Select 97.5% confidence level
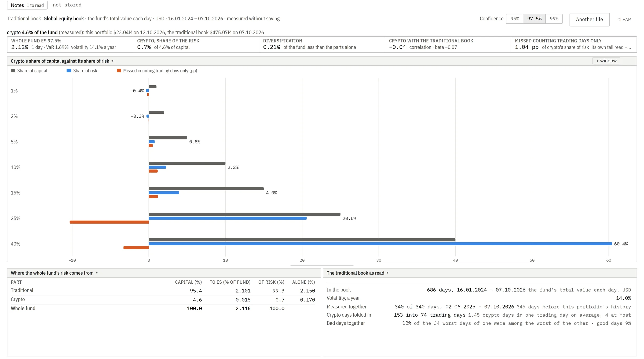This screenshot has width=644, height=359. click(x=534, y=19)
